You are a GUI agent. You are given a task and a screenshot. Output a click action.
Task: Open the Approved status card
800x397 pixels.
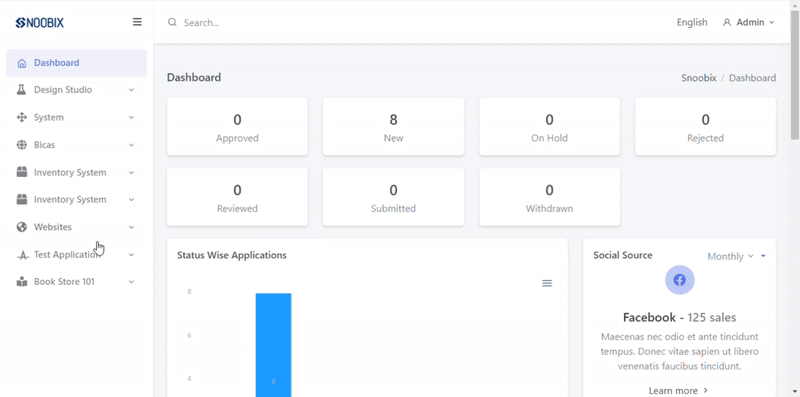point(237,127)
